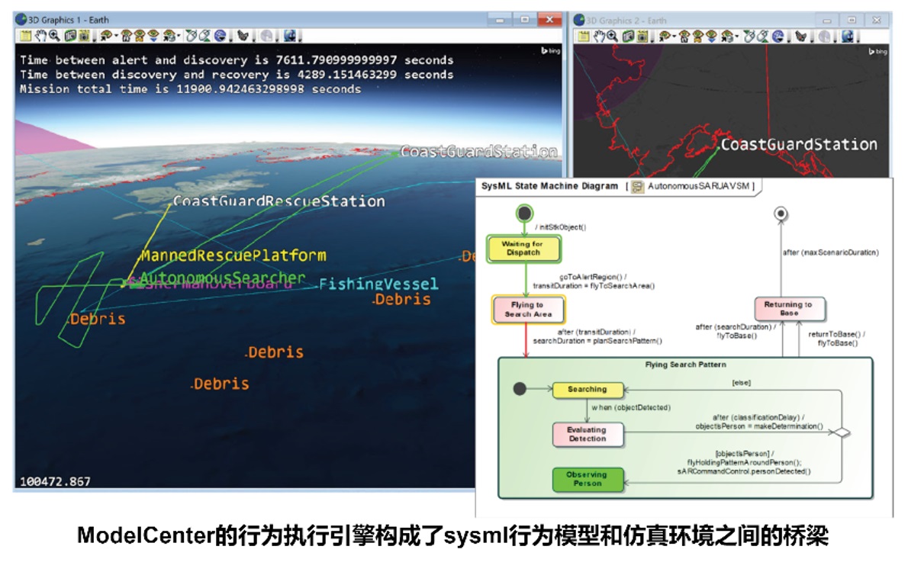The width and height of the screenshot is (908, 588).
Task: Click the 'when (objectDetected)' transition label
Action: (630, 407)
